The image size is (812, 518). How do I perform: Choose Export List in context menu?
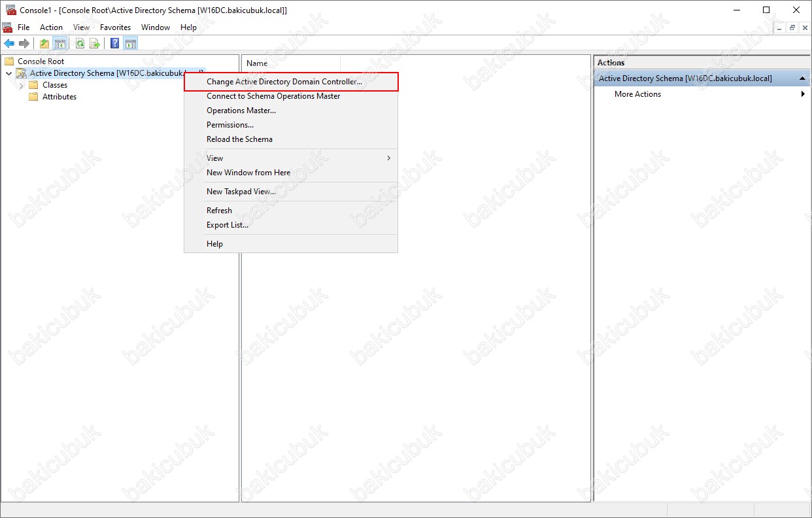(291, 225)
